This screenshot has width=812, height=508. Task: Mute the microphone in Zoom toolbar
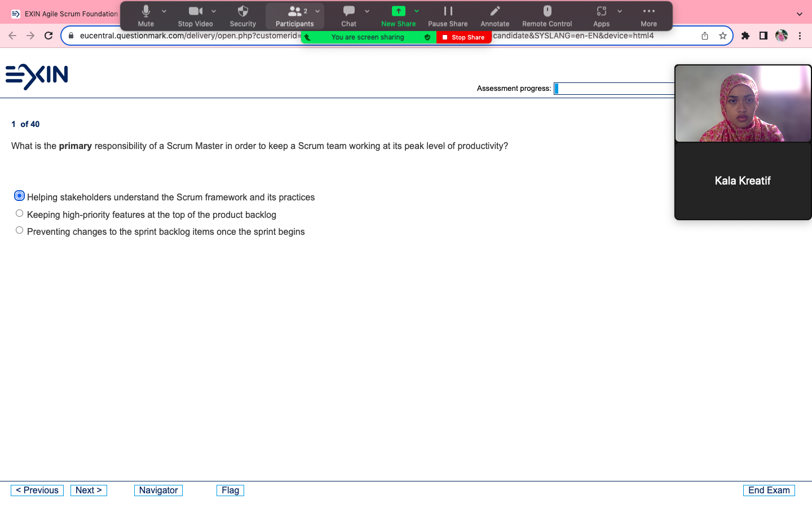pyautogui.click(x=145, y=12)
